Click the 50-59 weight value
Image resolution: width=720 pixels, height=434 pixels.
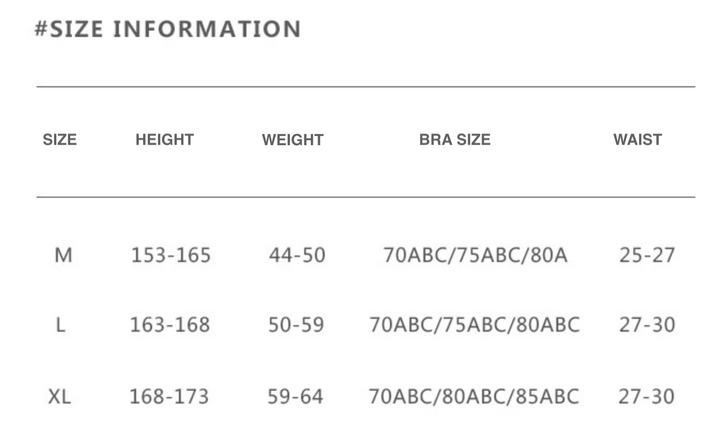(296, 325)
